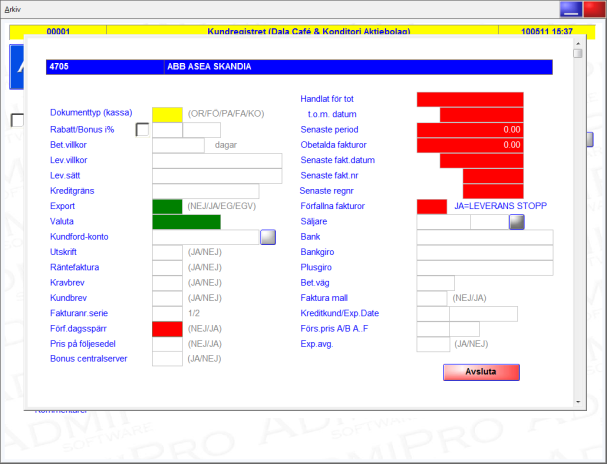The width and height of the screenshot is (607, 464).
Task: Click 00001 in the background yellow bar
Action: coord(58,31)
